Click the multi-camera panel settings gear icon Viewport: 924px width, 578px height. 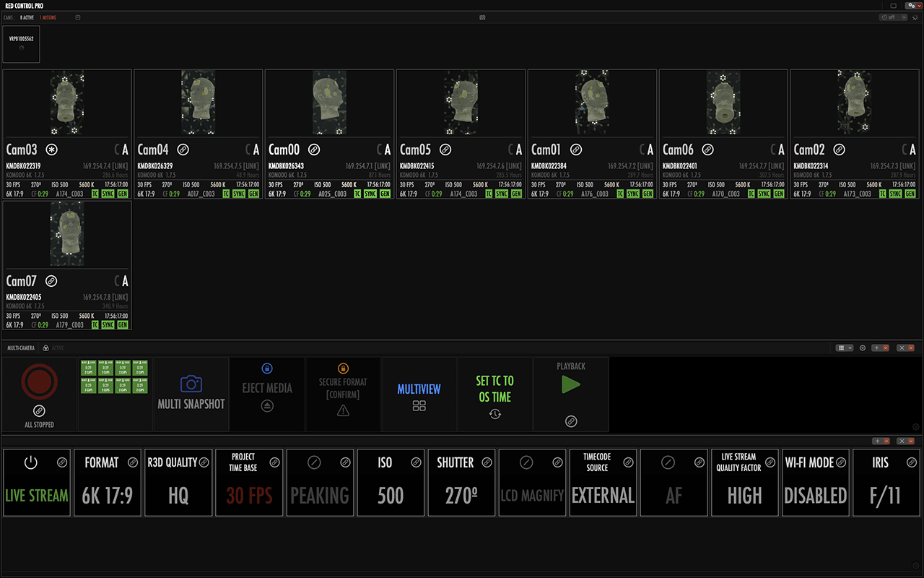point(863,348)
